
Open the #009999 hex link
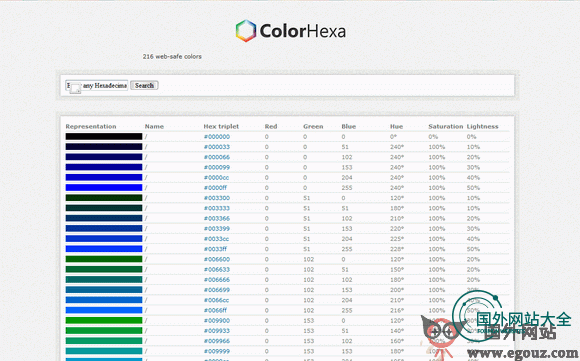point(217,351)
